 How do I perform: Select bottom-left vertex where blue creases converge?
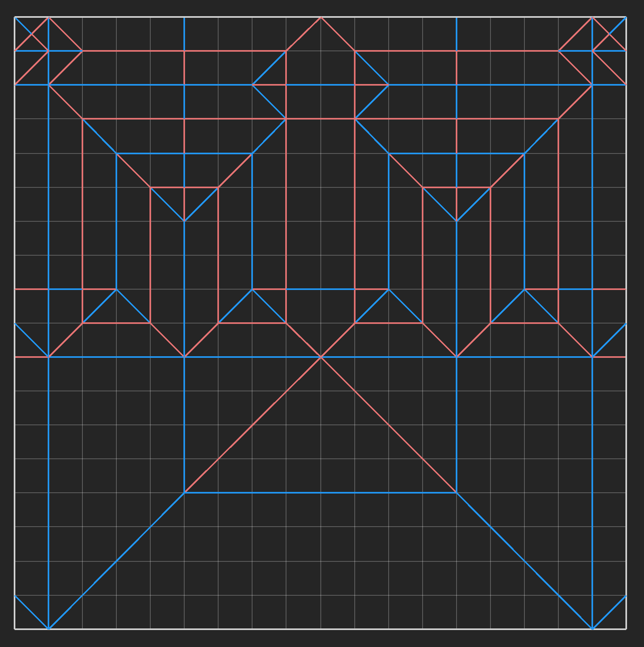tap(48, 628)
